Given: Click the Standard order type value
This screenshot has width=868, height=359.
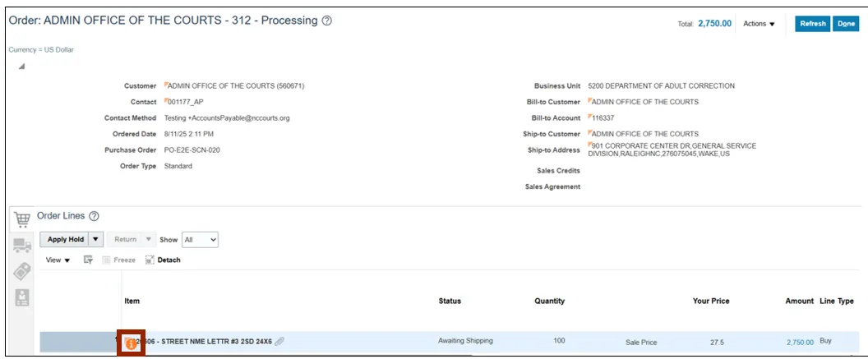Looking at the screenshot, I should tap(178, 166).
